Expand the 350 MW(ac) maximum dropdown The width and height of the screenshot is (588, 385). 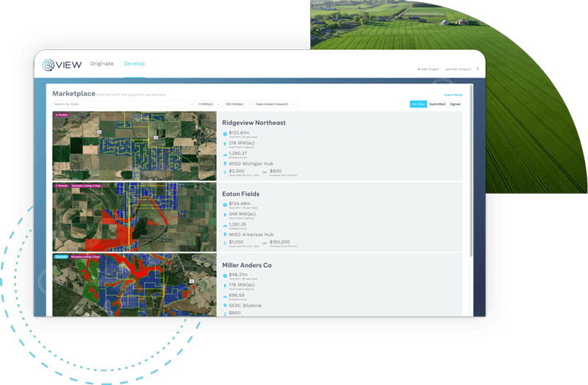point(237,104)
